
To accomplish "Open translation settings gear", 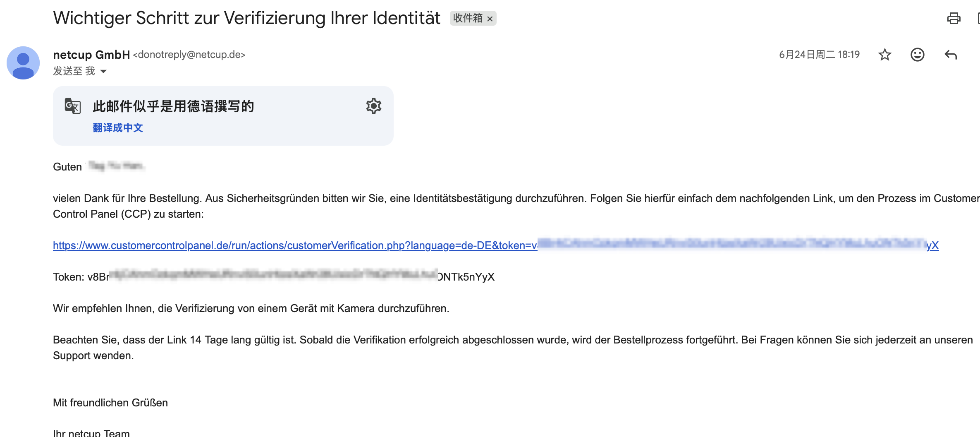I will 373,106.
